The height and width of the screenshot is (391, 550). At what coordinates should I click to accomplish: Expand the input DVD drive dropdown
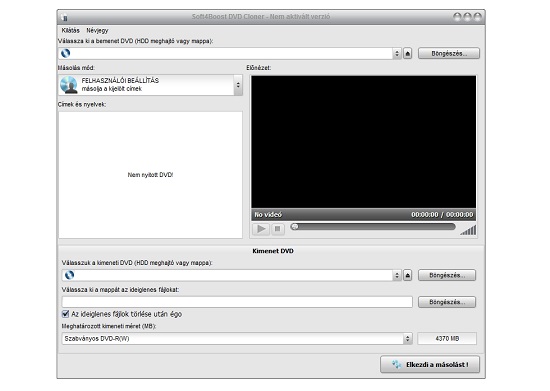[397, 53]
